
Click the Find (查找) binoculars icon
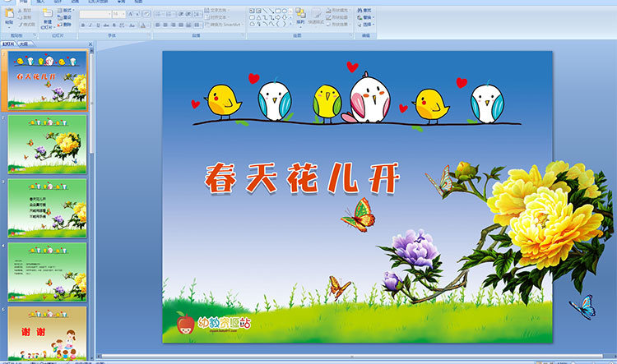point(364,10)
